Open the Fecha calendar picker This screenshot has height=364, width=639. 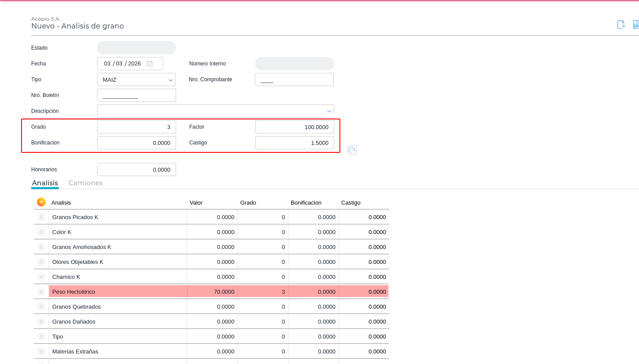(x=150, y=64)
